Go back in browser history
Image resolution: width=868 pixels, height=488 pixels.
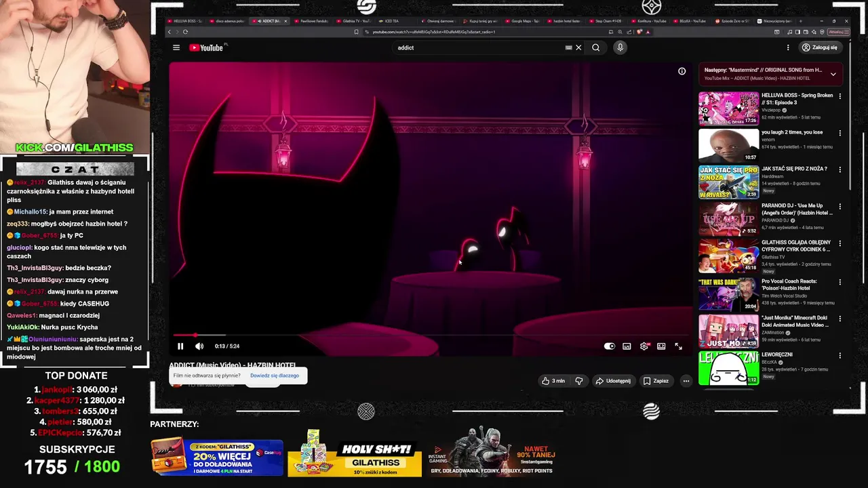click(x=170, y=32)
